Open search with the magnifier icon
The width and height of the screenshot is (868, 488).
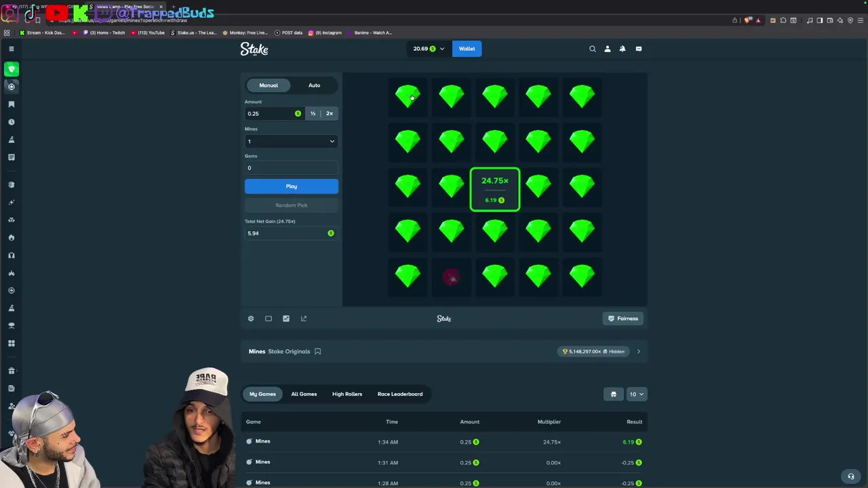click(593, 49)
